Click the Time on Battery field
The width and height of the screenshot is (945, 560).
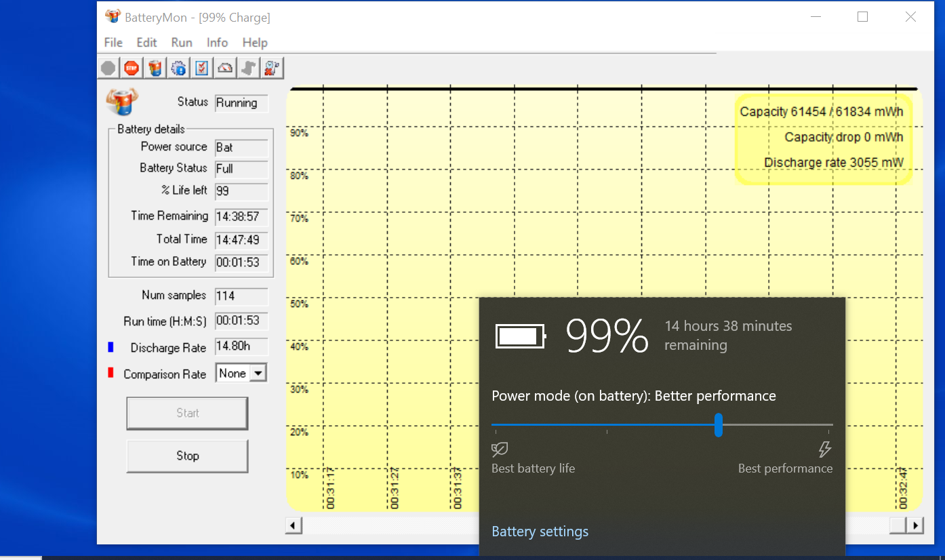[241, 263]
